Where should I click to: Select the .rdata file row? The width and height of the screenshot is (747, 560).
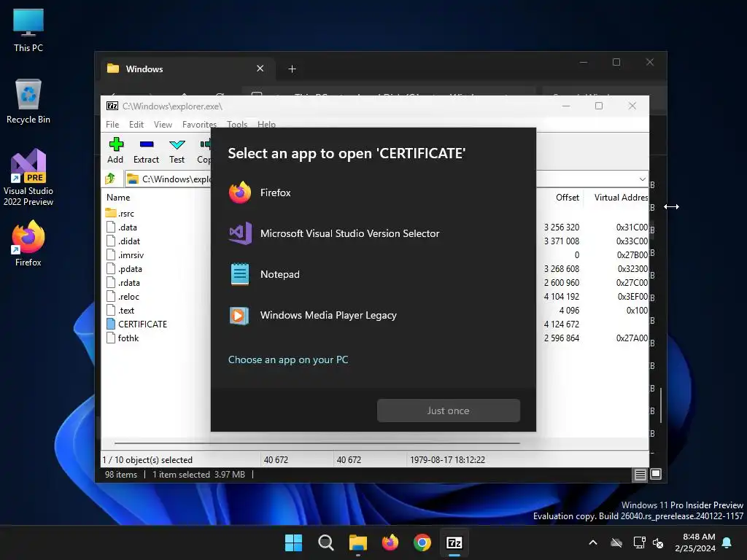point(123,282)
